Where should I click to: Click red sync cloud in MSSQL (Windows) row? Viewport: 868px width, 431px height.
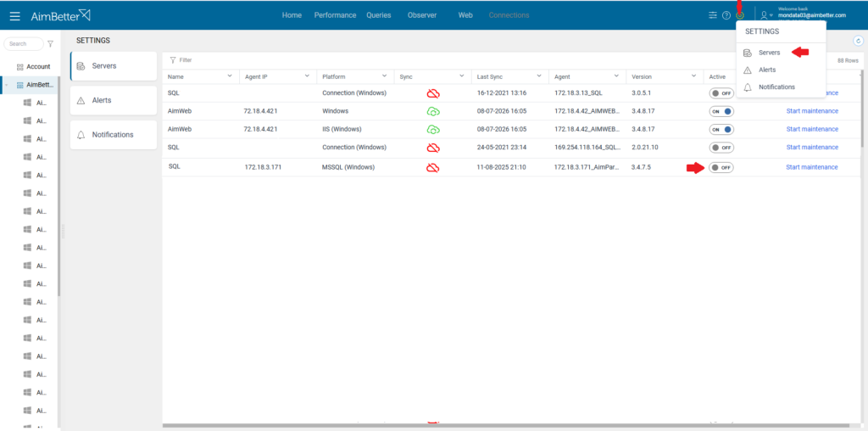[433, 167]
